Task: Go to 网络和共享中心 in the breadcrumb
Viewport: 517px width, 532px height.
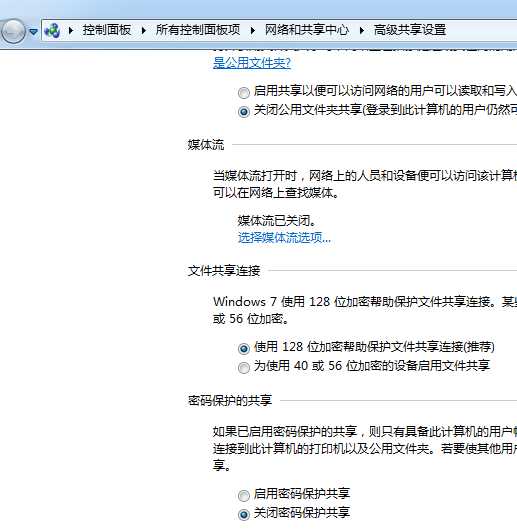Action: [307, 30]
